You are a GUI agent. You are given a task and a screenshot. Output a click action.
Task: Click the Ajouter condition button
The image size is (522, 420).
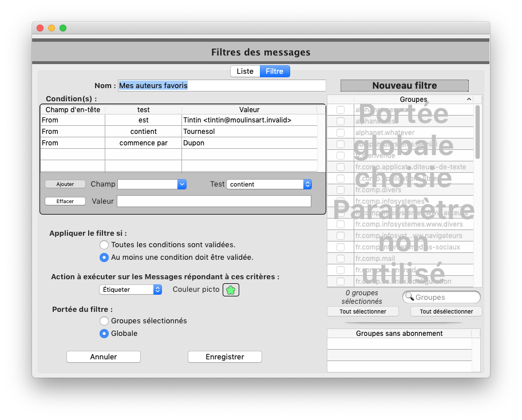(x=65, y=184)
